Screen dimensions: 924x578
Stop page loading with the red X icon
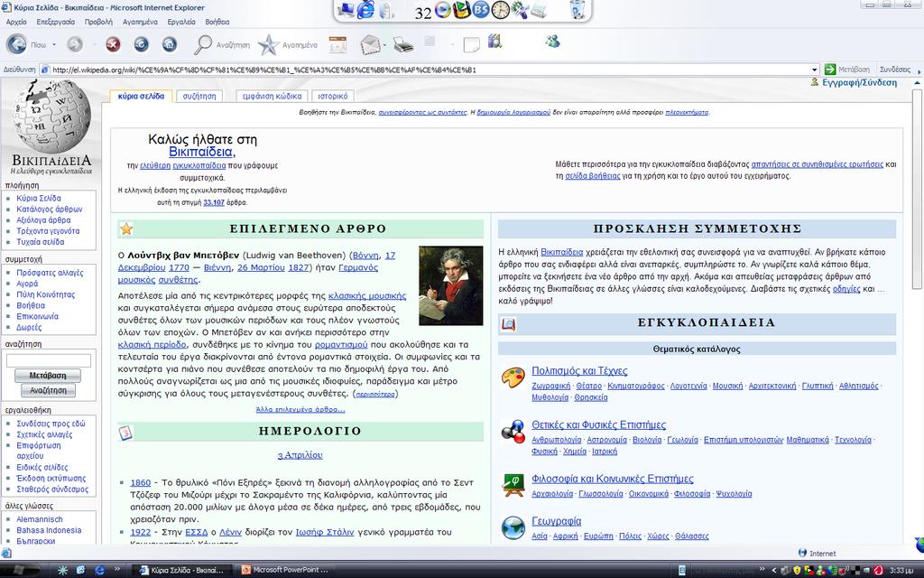click(113, 44)
